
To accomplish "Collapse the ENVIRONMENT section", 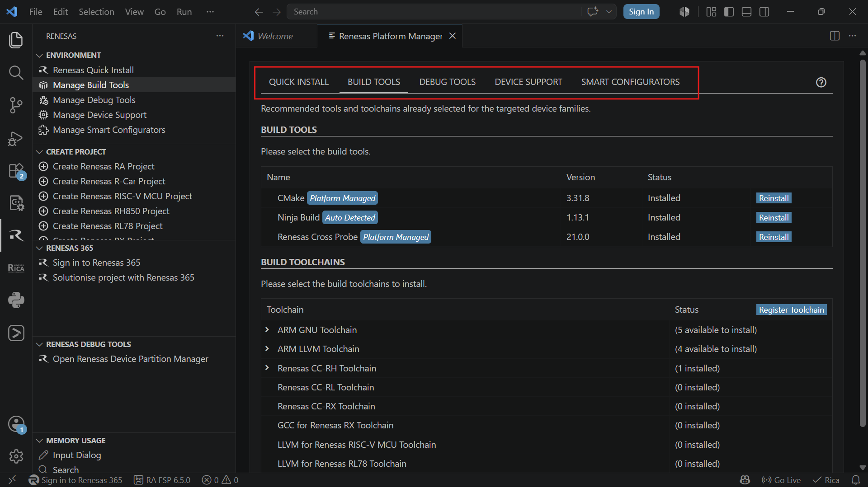I will point(40,55).
